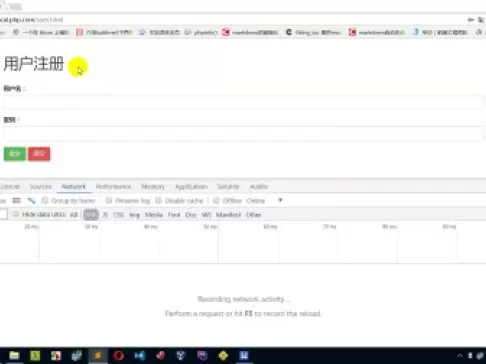Open the Sublime Text taskbar icon

[x=98, y=356]
